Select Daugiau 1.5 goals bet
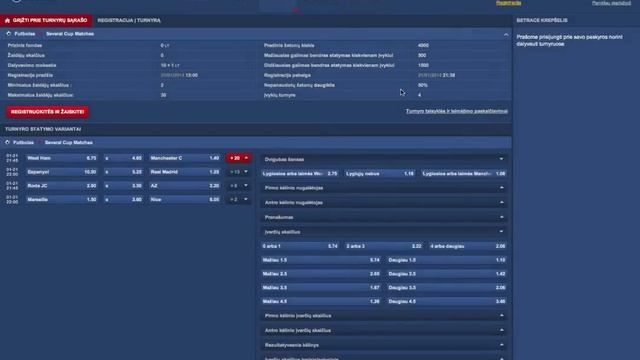The height and width of the screenshot is (360, 640). (447, 260)
